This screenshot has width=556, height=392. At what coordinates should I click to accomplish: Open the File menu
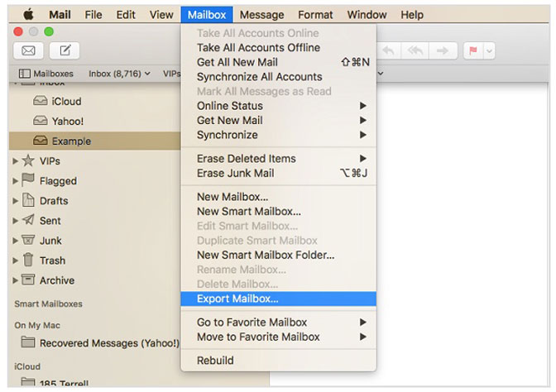coord(93,15)
